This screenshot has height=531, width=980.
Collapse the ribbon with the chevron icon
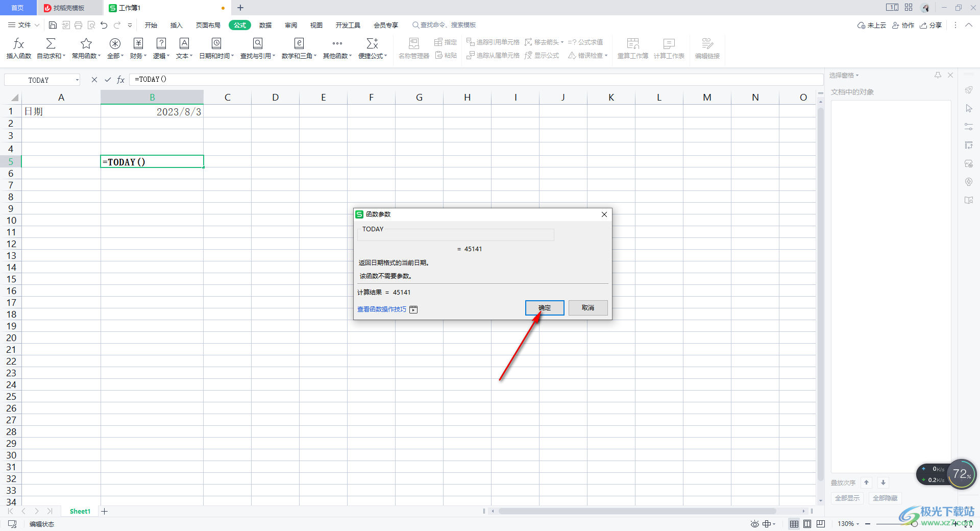click(969, 25)
